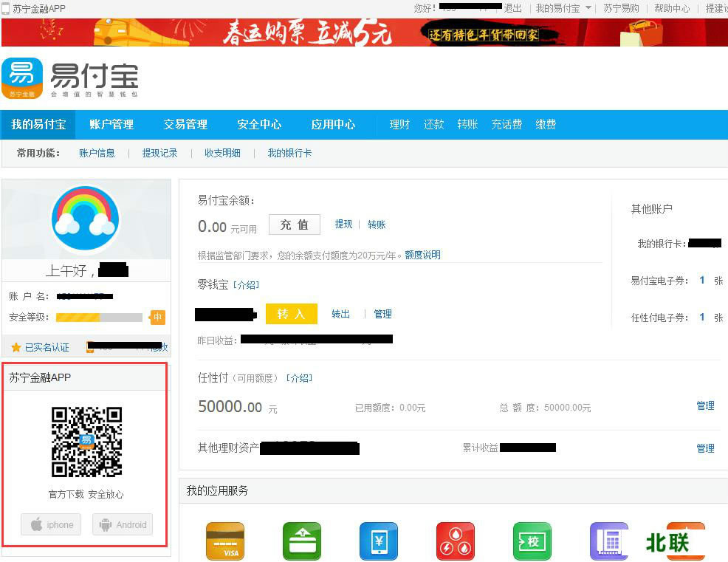Download the iPhone app button
The image size is (728, 562).
(52, 525)
